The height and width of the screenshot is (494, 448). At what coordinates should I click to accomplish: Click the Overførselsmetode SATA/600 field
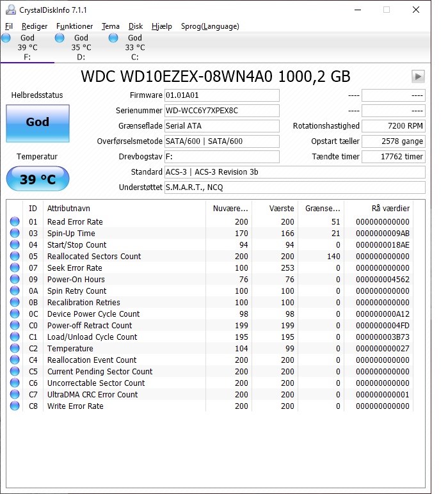(222, 141)
